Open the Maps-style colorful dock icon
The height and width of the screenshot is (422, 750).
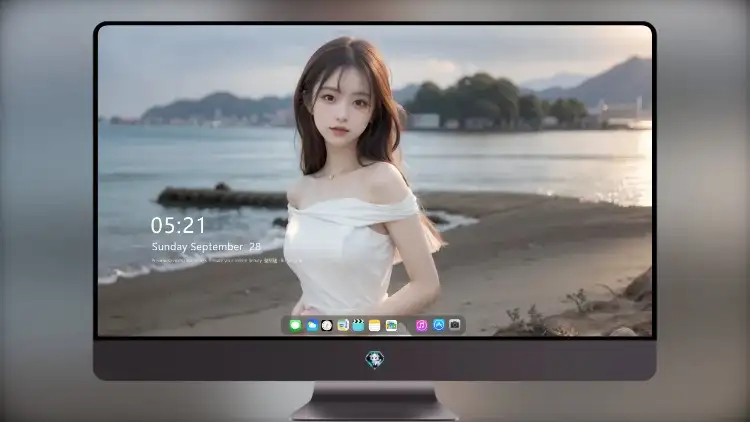(x=391, y=325)
